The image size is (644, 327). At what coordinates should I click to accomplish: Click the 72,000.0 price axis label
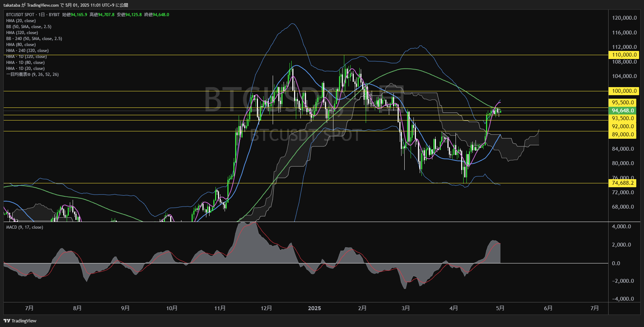623,192
